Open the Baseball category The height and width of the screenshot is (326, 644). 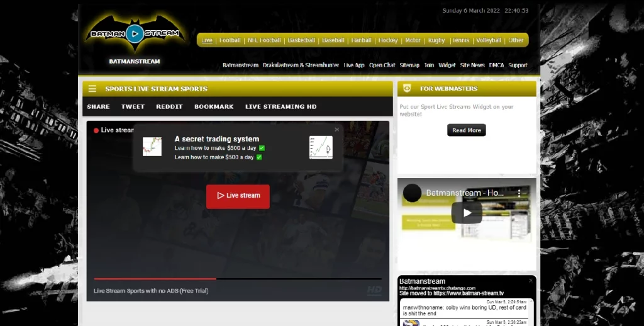(333, 40)
